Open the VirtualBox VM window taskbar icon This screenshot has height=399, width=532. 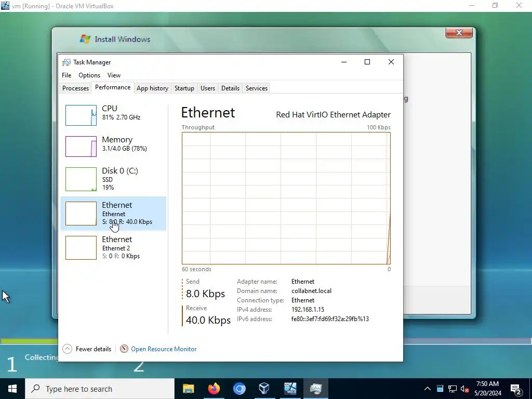pyautogui.click(x=290, y=389)
